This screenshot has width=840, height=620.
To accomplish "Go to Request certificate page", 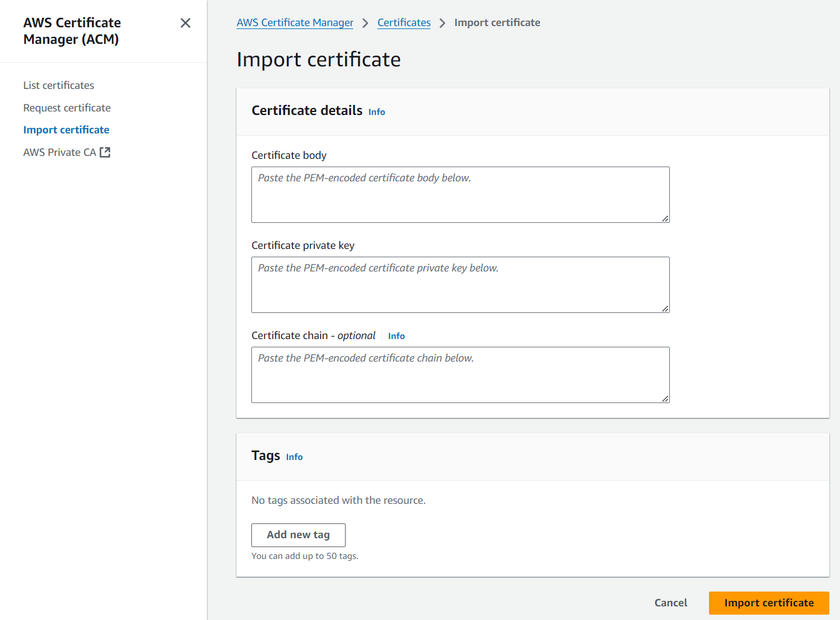I will tap(67, 108).
